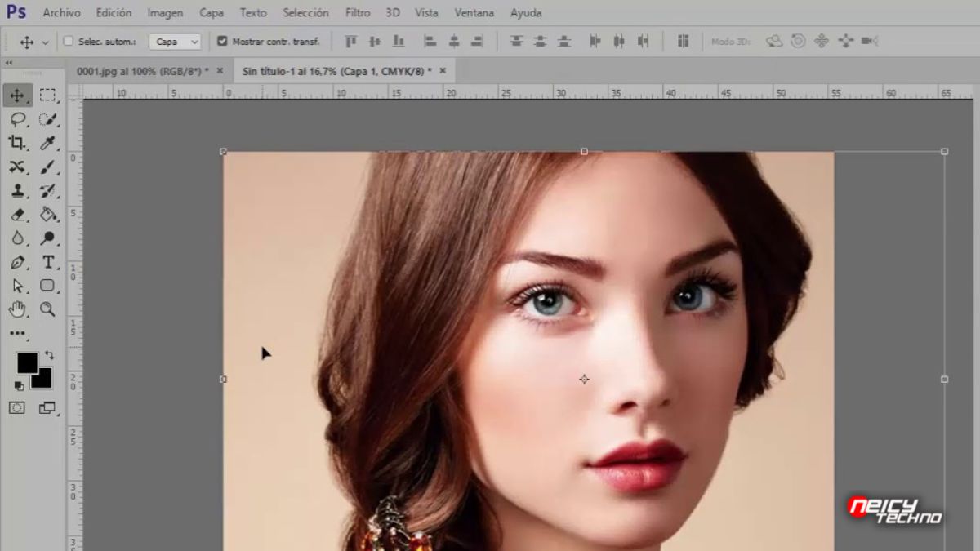This screenshot has height=551, width=980.
Task: Align vertical centers of layers
Action: 375,41
